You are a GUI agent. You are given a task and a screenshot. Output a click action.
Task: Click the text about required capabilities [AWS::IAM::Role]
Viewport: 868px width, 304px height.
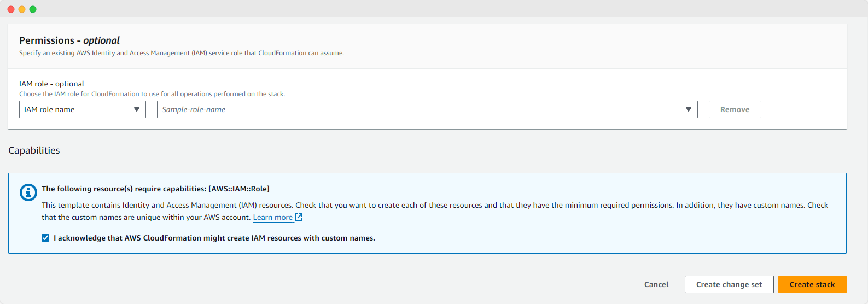[x=155, y=189]
